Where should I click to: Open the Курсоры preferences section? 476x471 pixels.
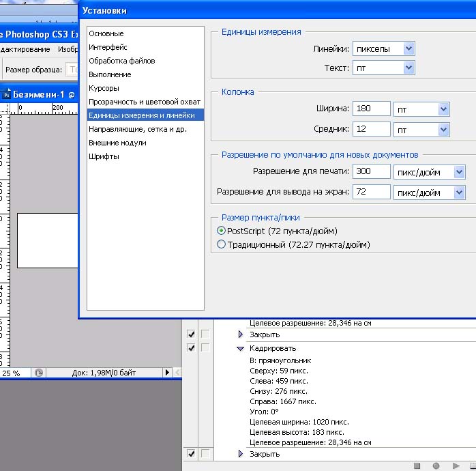[104, 88]
